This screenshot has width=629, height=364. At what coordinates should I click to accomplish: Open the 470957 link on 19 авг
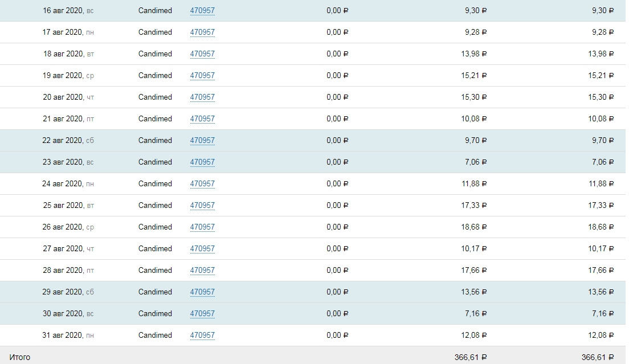202,76
